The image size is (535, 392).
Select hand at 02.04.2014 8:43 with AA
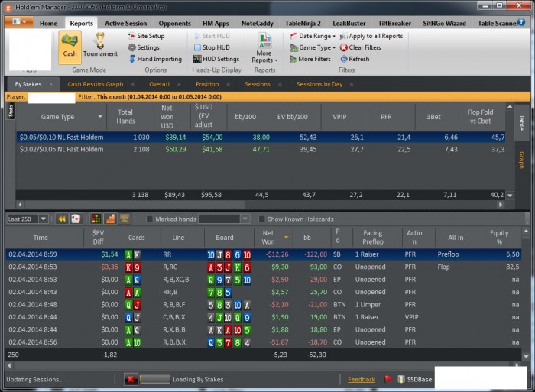(263, 292)
